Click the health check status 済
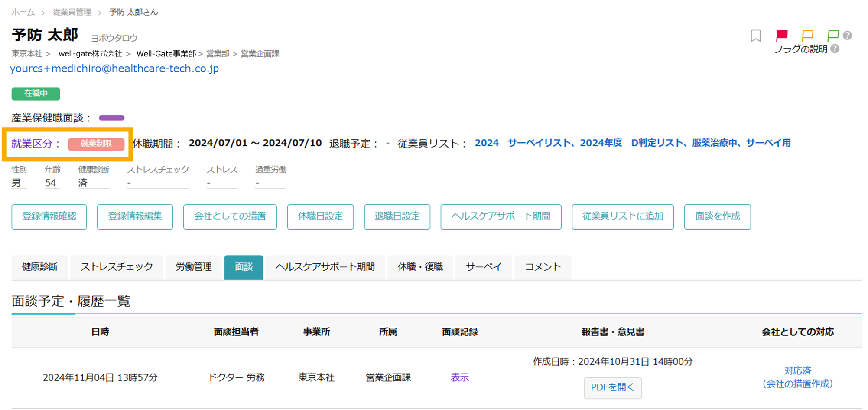Screen dimensions: 868x410 83,183
